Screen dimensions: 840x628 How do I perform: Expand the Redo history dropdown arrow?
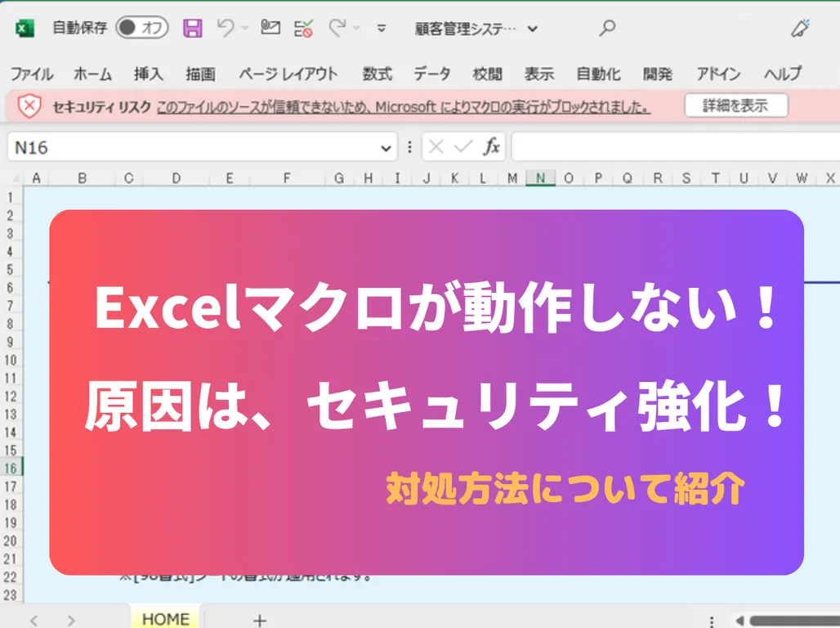(357, 28)
